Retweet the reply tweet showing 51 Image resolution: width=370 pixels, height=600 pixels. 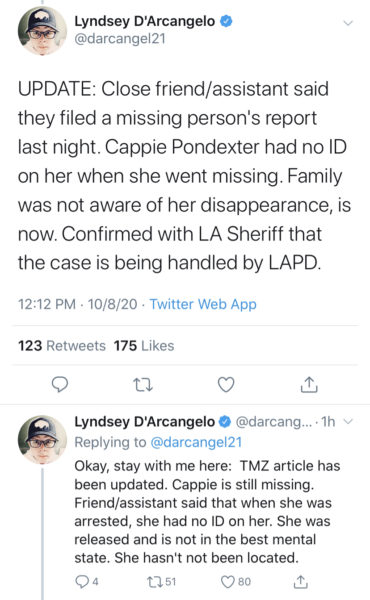tap(161, 582)
